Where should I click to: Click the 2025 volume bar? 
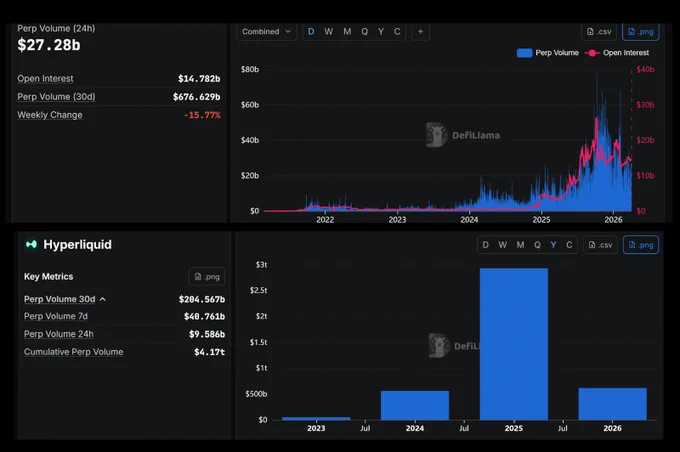tap(514, 344)
